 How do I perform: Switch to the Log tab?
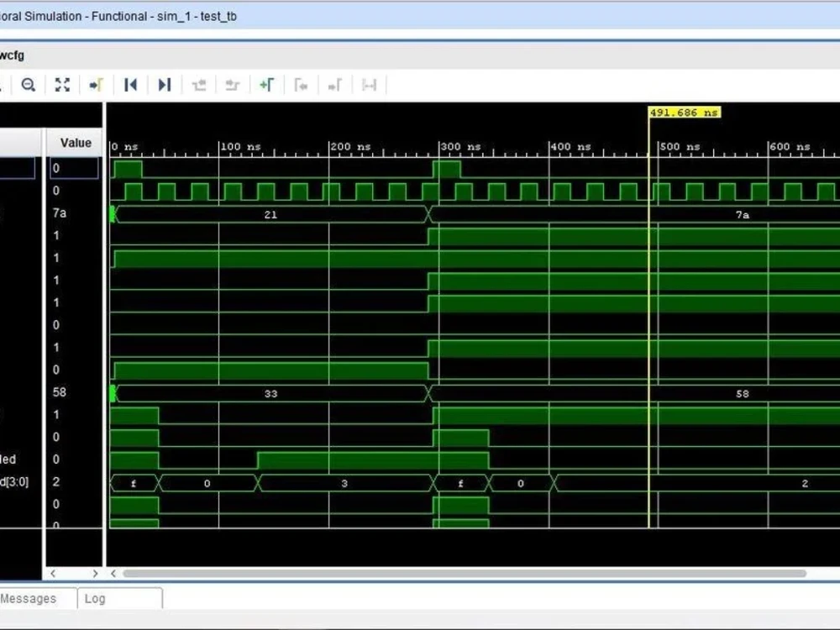coord(94,599)
